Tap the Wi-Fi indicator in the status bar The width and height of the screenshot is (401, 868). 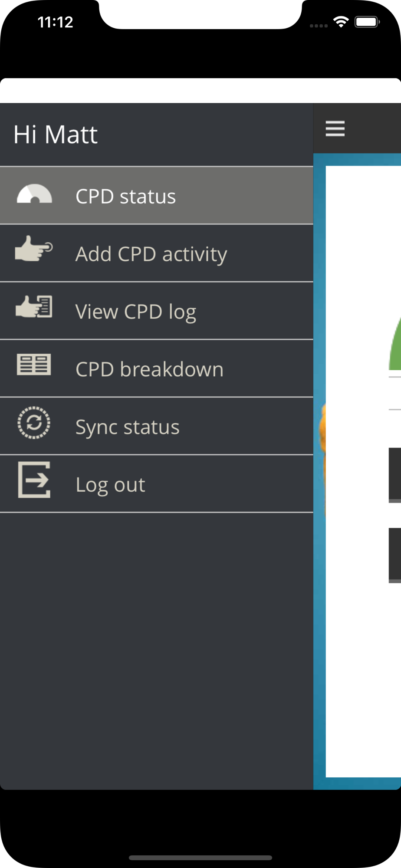341,22
